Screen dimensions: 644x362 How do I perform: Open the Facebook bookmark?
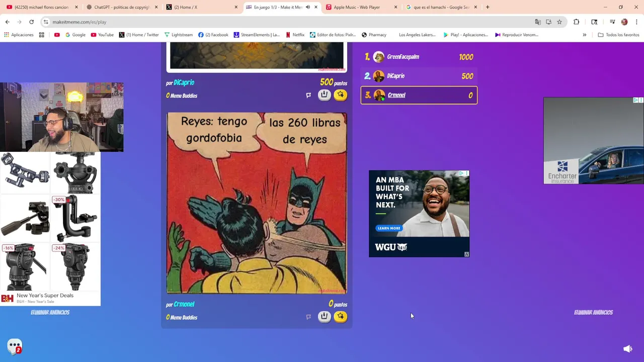click(x=213, y=35)
